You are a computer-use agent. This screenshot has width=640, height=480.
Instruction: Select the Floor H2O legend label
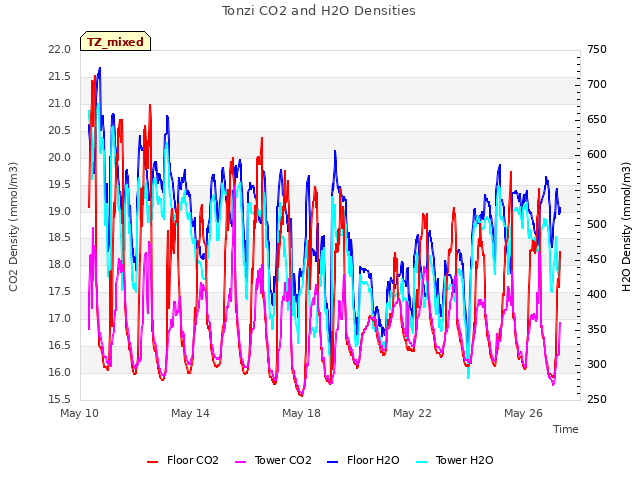click(373, 460)
